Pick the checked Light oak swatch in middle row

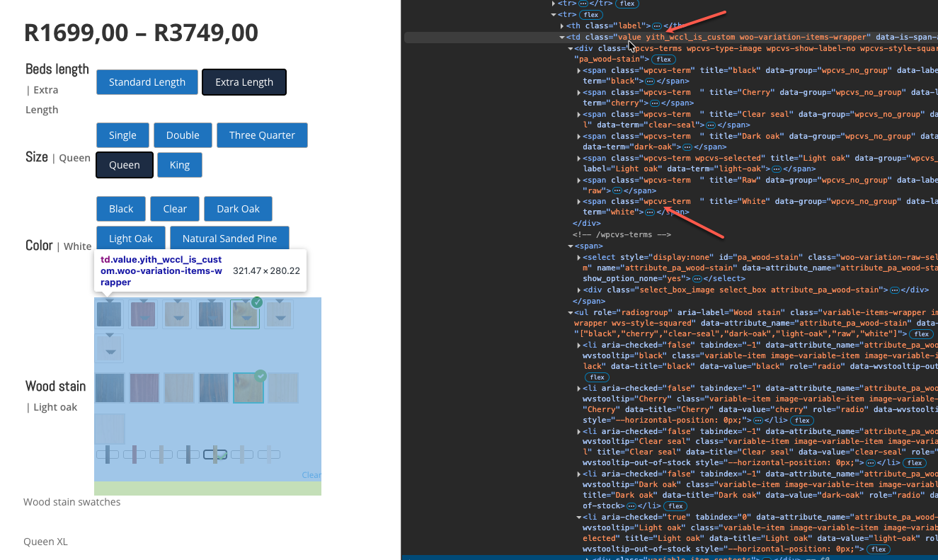248,388
